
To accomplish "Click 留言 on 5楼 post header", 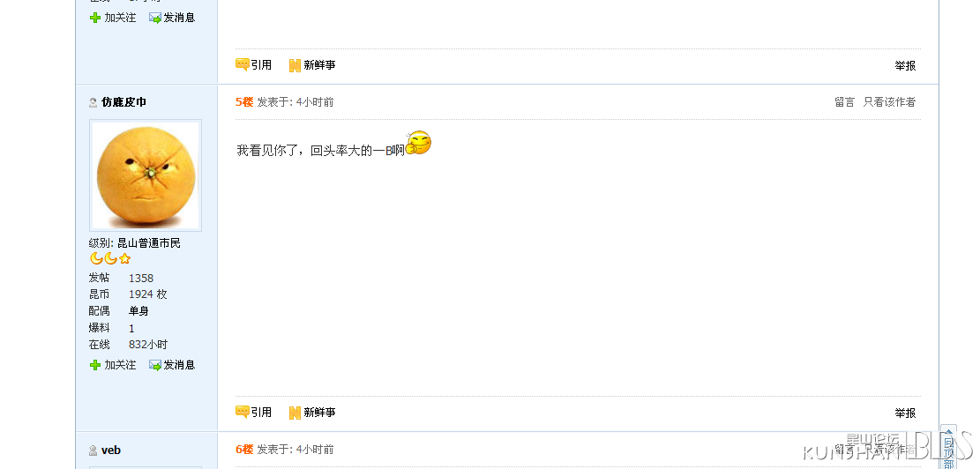I will click(844, 101).
